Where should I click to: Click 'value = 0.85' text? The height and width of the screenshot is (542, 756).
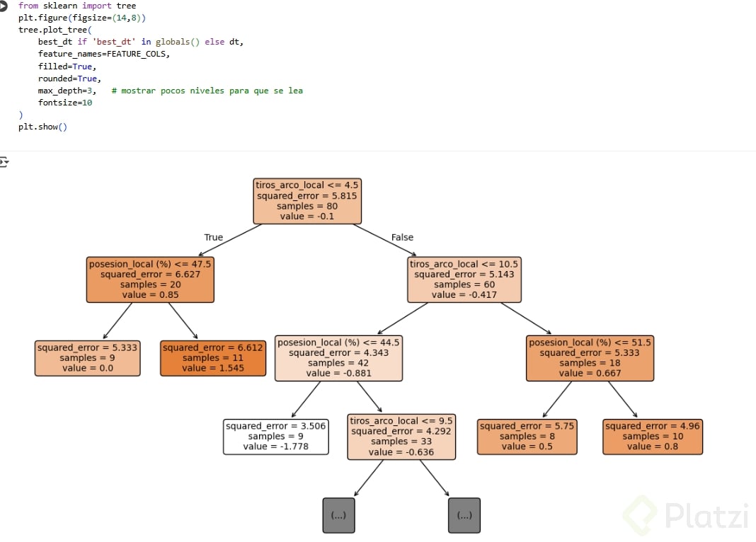tap(150, 294)
